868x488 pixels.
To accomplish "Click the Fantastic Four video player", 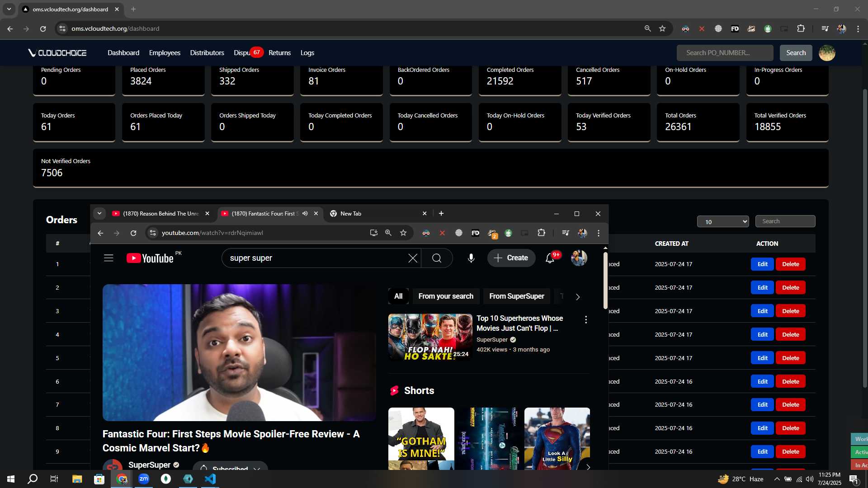I will pos(239,352).
